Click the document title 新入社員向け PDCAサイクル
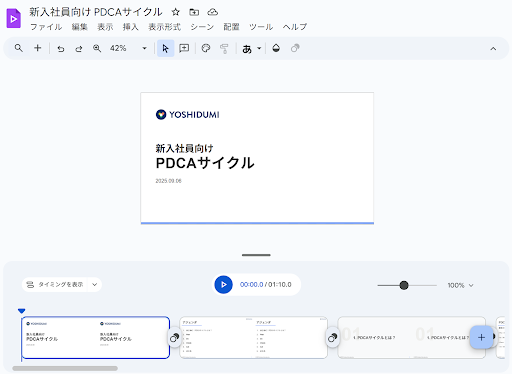512x374 pixels. click(96, 12)
